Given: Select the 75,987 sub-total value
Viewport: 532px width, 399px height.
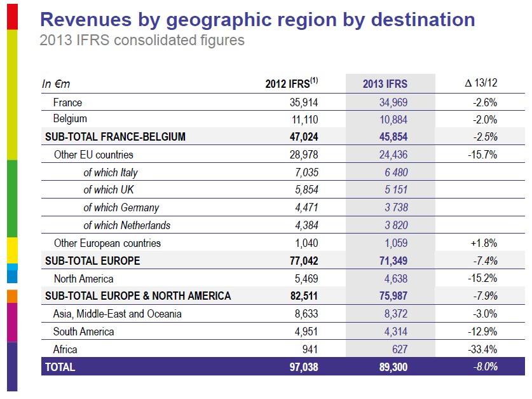Looking at the screenshot, I should [x=393, y=296].
